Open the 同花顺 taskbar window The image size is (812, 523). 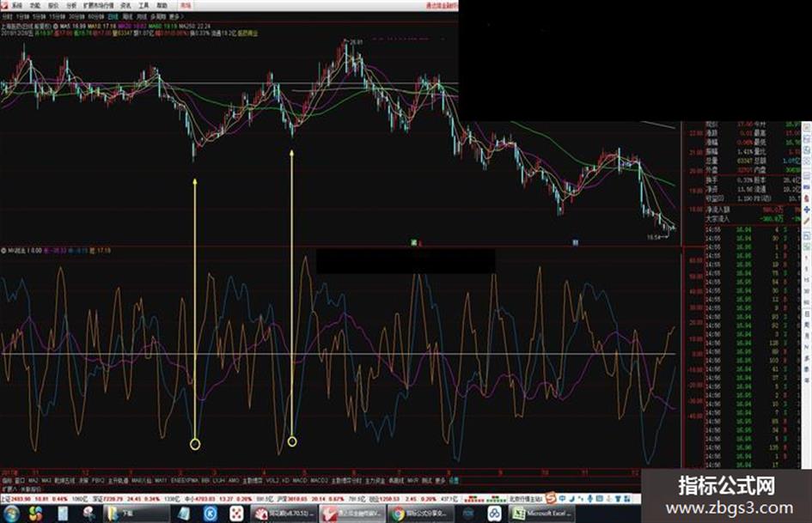click(284, 514)
